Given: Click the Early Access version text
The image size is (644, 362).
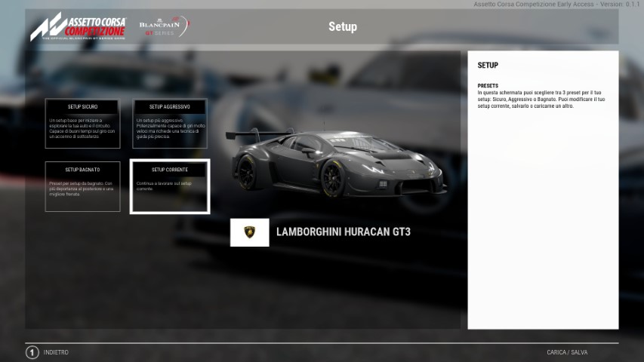Looking at the screenshot, I should click(556, 5).
